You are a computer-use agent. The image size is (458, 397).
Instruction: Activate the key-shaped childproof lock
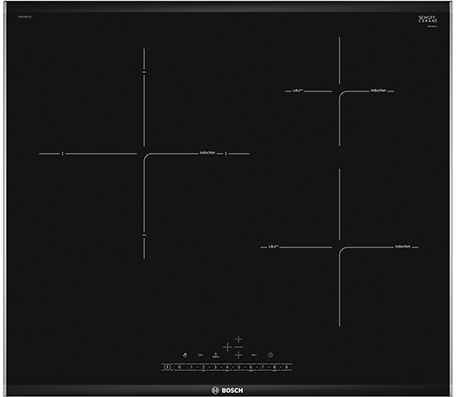(200, 355)
